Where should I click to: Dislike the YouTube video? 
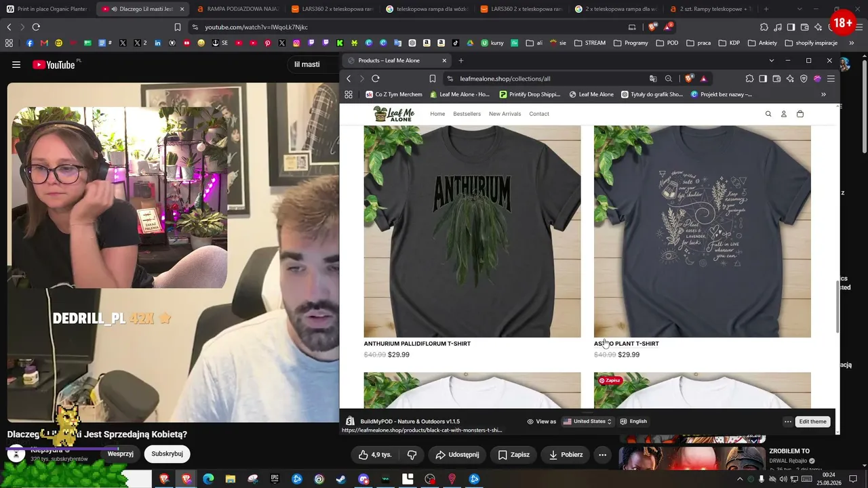tap(412, 455)
